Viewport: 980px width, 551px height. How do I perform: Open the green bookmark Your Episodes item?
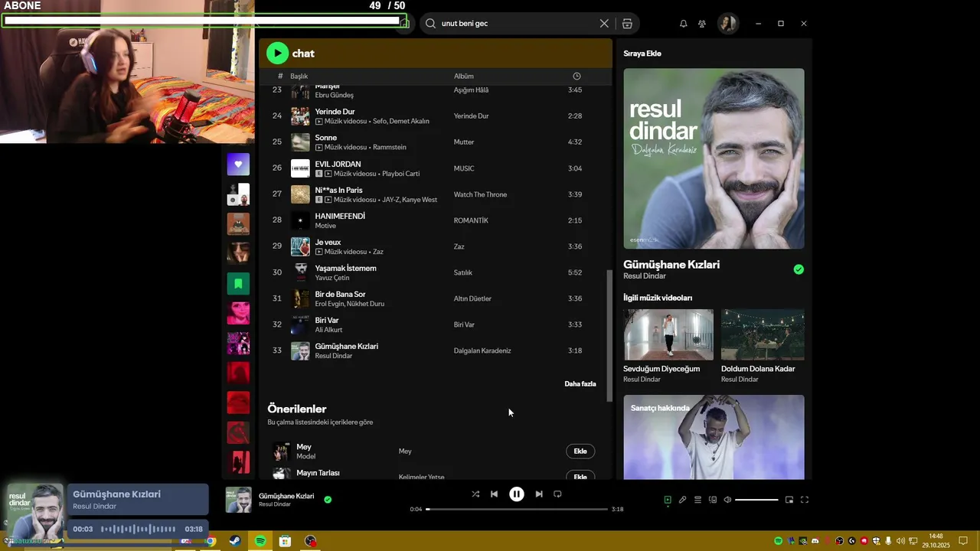238,283
